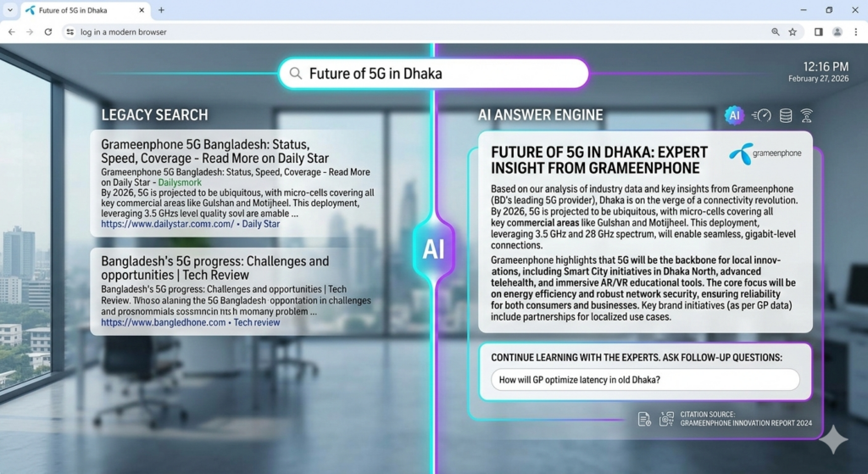Go back using the browser back arrow
The width and height of the screenshot is (868, 474).
12,32
